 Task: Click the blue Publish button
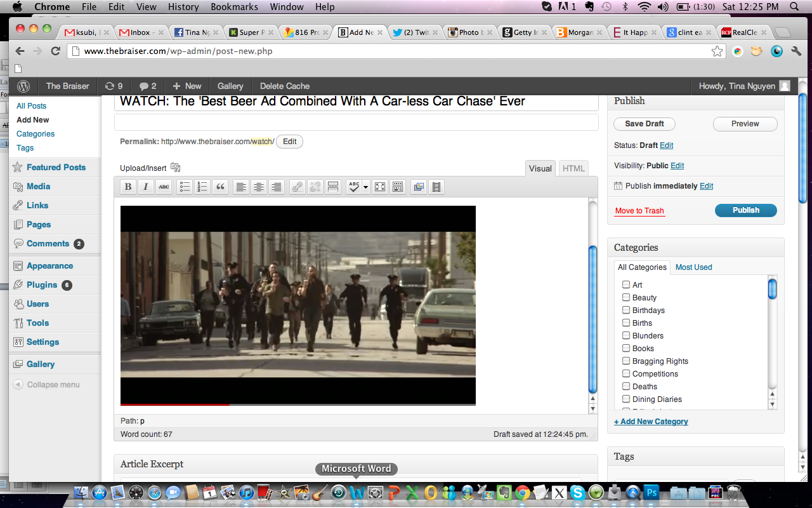tap(745, 210)
